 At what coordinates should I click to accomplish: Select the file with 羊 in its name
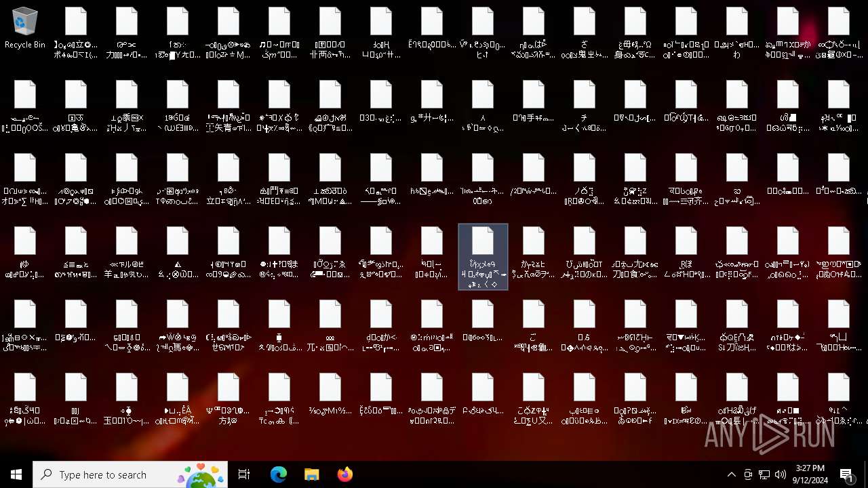tap(127, 253)
